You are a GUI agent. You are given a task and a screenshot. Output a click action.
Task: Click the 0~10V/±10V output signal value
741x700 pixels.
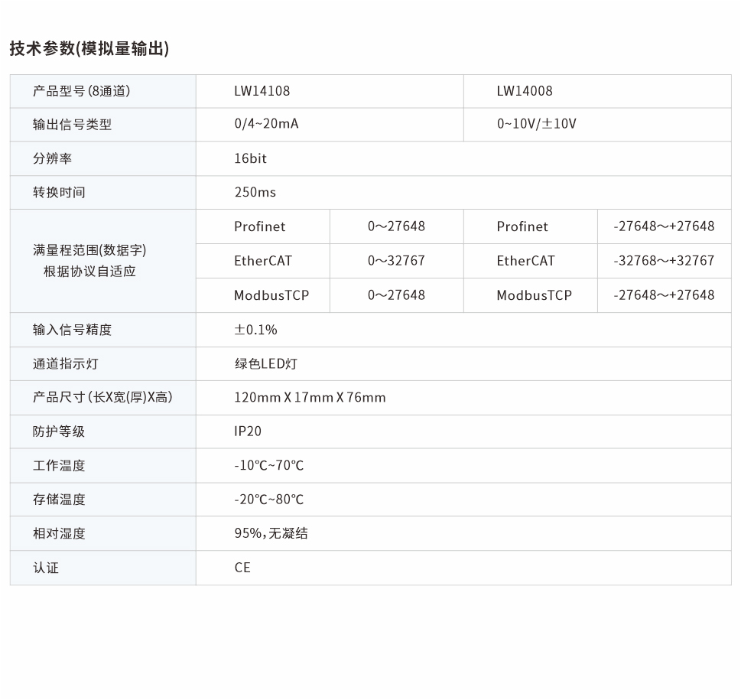click(x=536, y=124)
